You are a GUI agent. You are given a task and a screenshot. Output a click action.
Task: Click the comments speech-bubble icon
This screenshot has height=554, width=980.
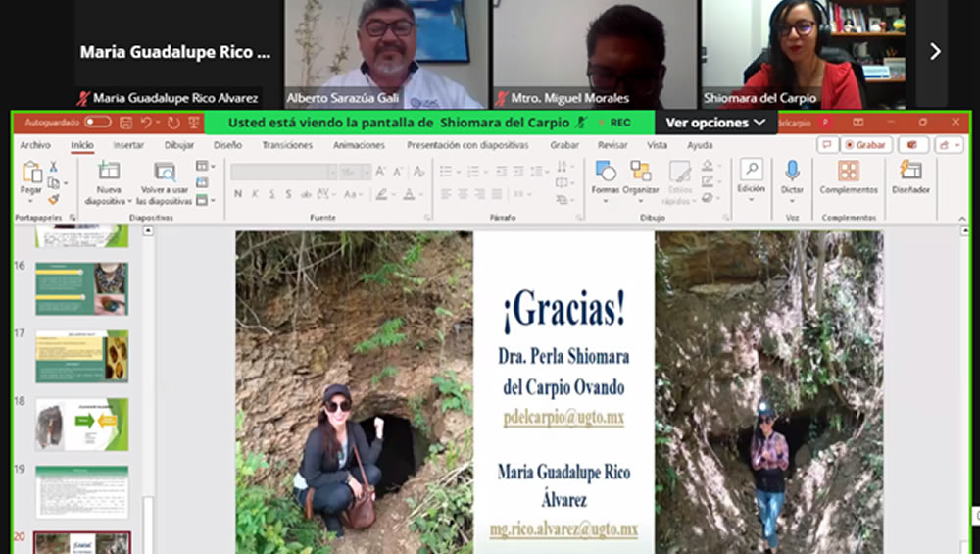pyautogui.click(x=827, y=145)
